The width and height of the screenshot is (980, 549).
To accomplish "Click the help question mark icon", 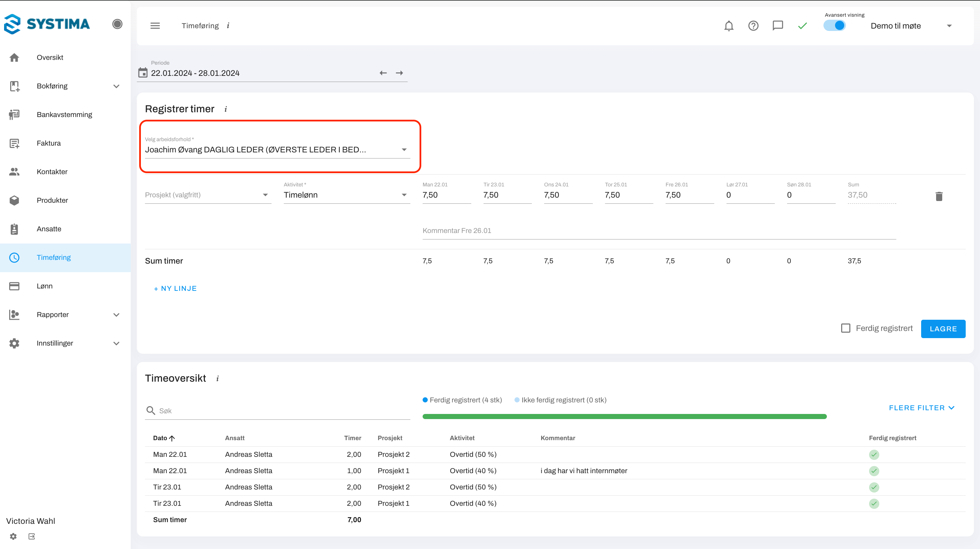I will click(753, 26).
